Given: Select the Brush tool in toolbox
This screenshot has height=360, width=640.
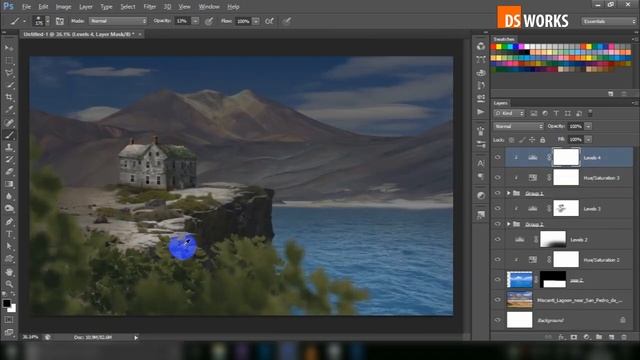Looking at the screenshot, I should 9,135.
